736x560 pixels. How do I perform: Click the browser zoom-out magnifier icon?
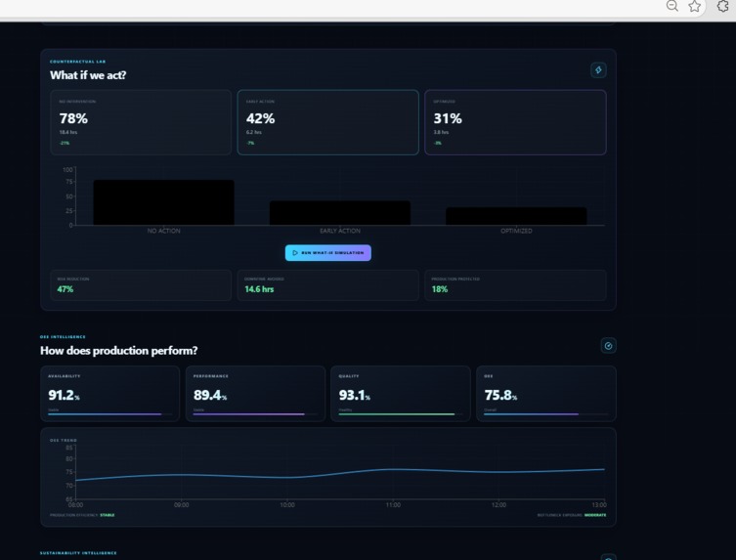point(672,6)
